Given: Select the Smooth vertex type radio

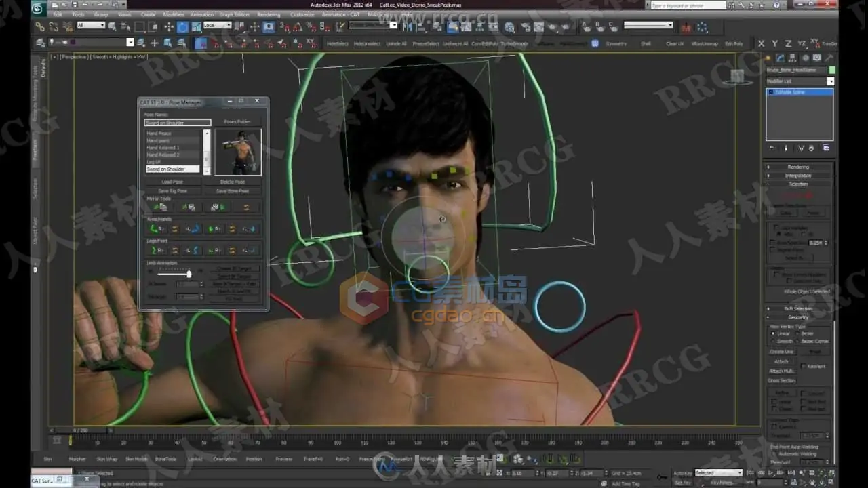Looking at the screenshot, I should (x=772, y=341).
